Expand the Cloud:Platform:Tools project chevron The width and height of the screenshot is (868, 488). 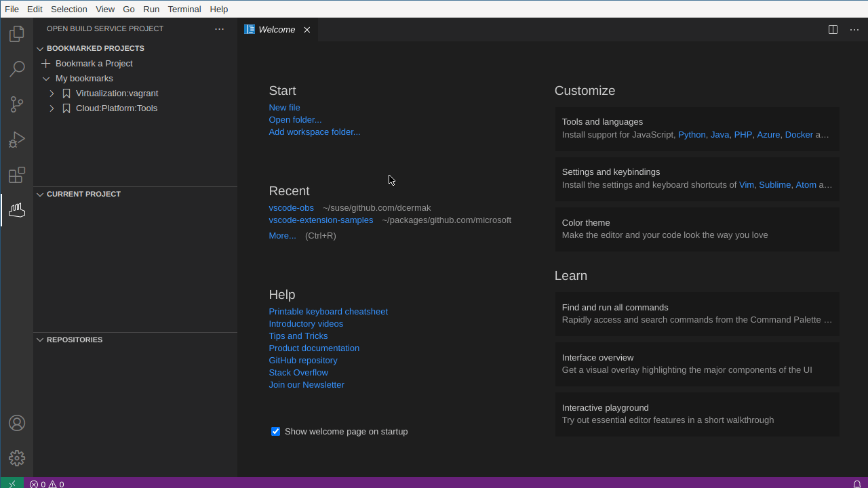coord(52,108)
